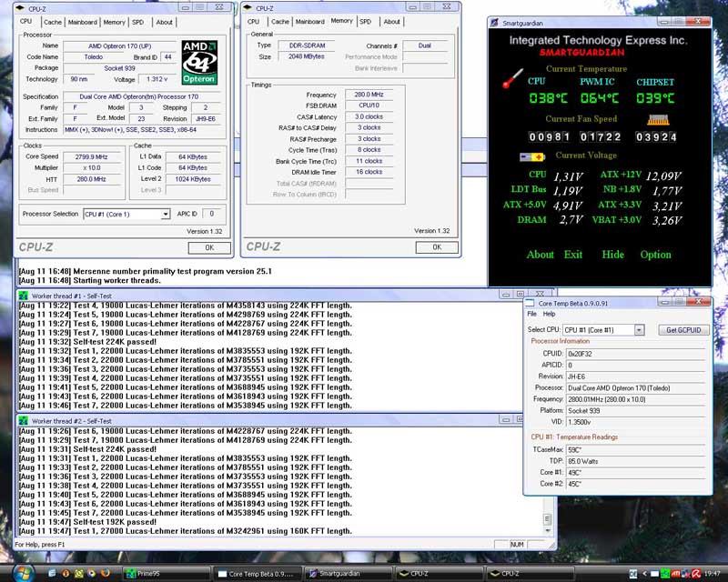Switch to Mainboard tab in left CPU-Z window

tap(83, 22)
